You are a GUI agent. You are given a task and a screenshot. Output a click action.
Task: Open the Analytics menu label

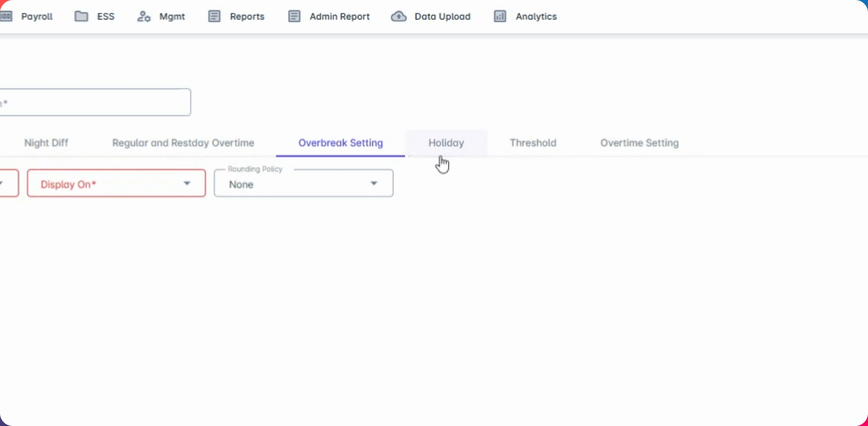536,17
